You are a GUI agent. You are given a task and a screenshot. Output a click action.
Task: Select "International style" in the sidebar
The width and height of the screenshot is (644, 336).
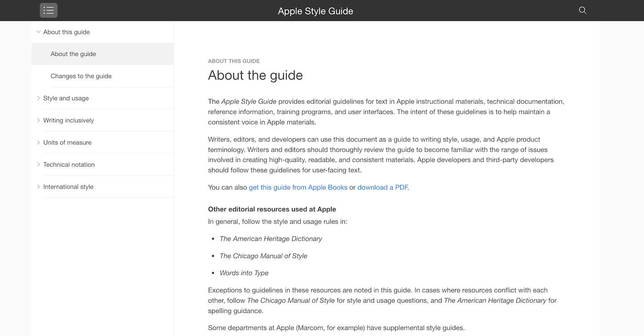pos(68,186)
